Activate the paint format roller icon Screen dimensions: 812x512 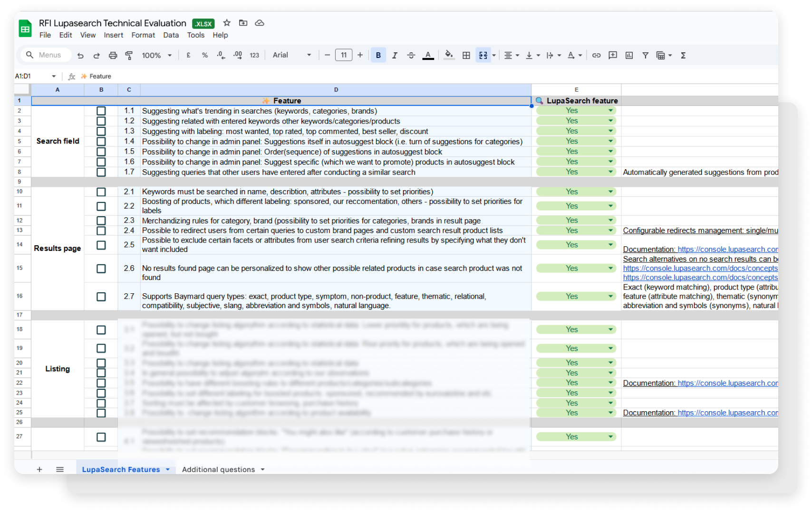[129, 56]
